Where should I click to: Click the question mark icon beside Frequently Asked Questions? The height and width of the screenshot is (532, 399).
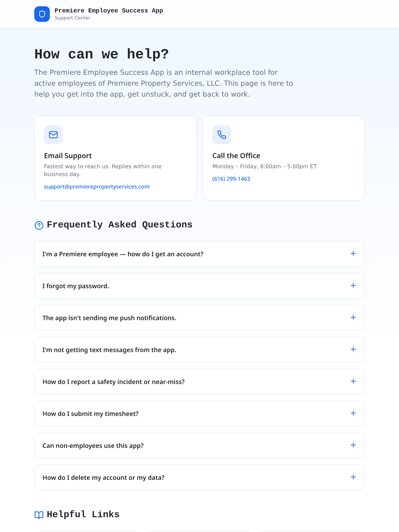(39, 225)
